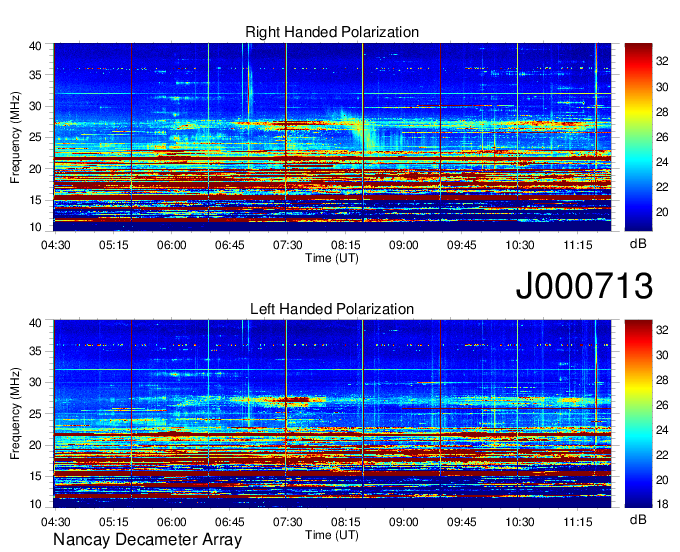Click the 06:00 tick on the left-handed plot
The image size is (680, 552).
pos(172,522)
